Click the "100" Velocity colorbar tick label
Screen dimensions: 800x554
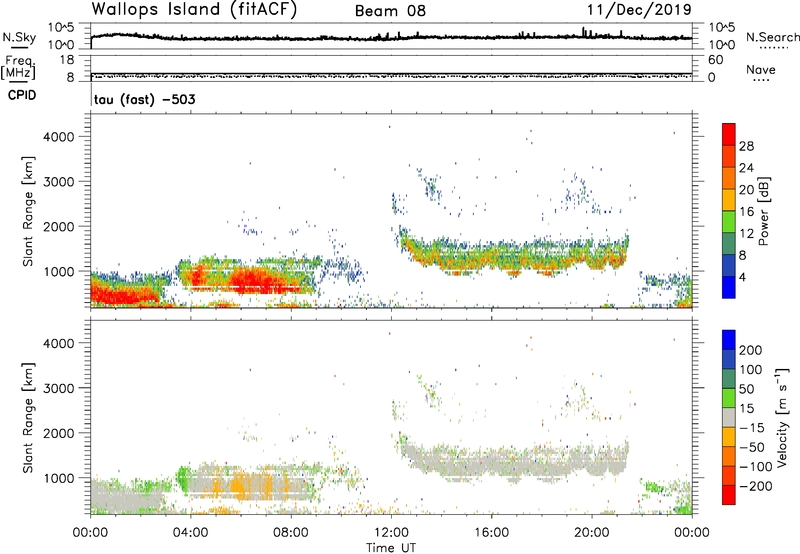tap(751, 369)
